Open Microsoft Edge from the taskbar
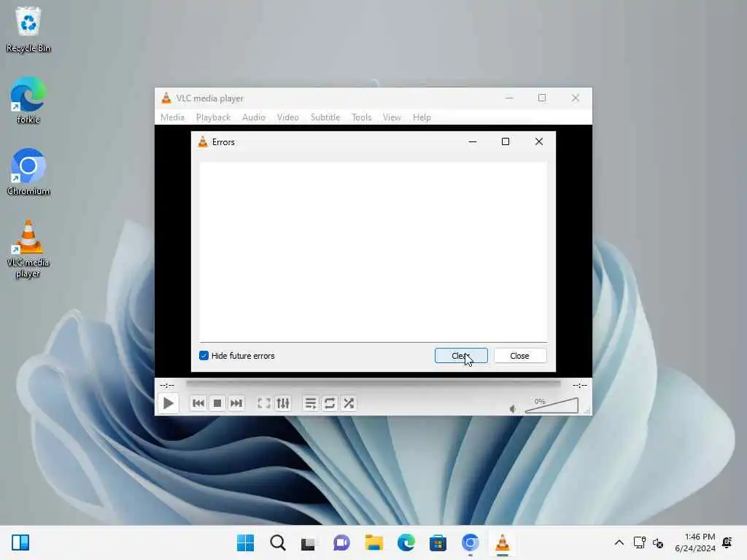This screenshot has width=747, height=560. tap(406, 542)
